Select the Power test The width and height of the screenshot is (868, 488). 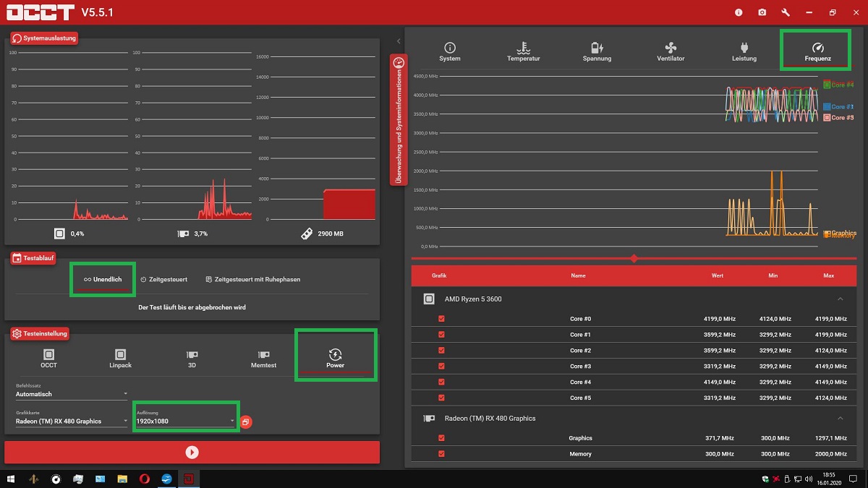coord(335,359)
